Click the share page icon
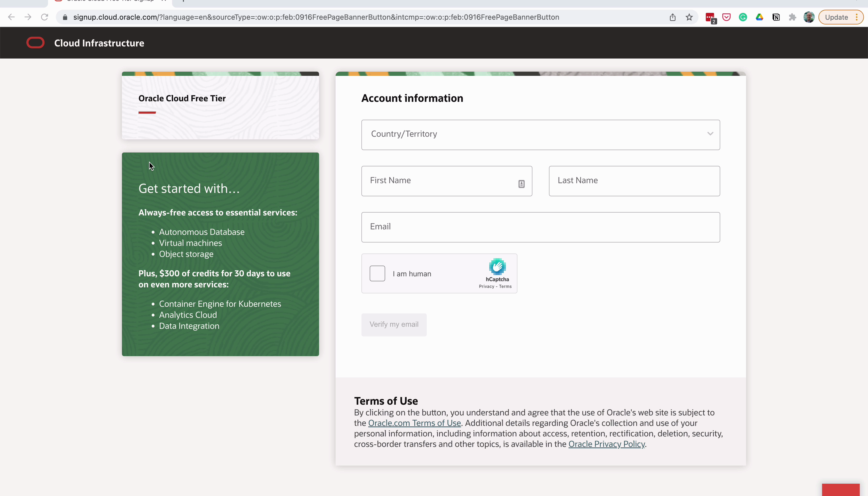 coord(672,17)
